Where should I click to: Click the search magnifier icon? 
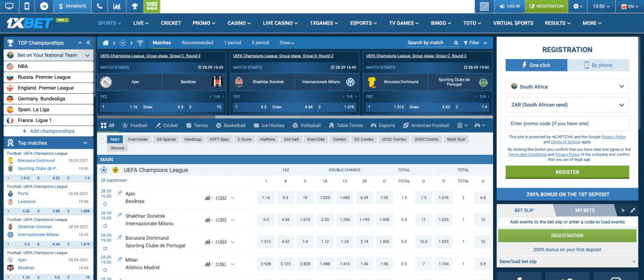[456, 43]
